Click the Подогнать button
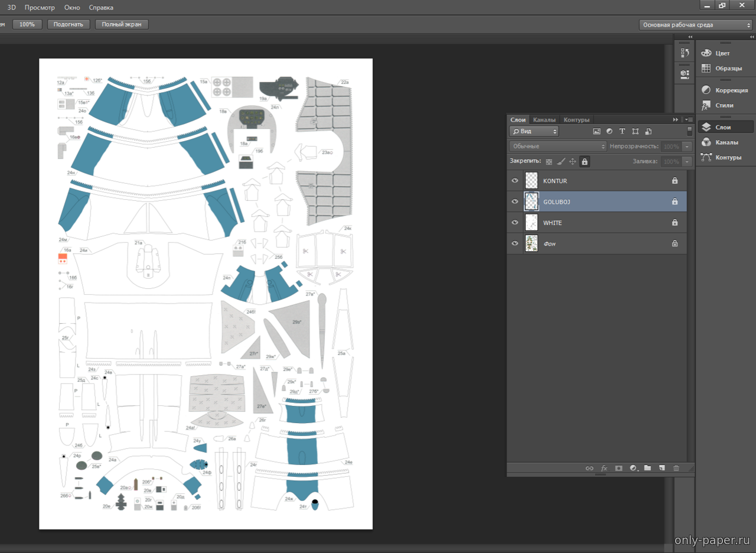756x553 pixels. [x=69, y=25]
